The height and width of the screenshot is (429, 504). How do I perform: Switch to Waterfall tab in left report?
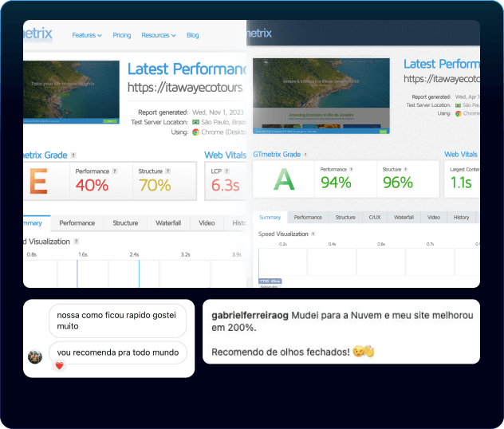click(x=168, y=223)
